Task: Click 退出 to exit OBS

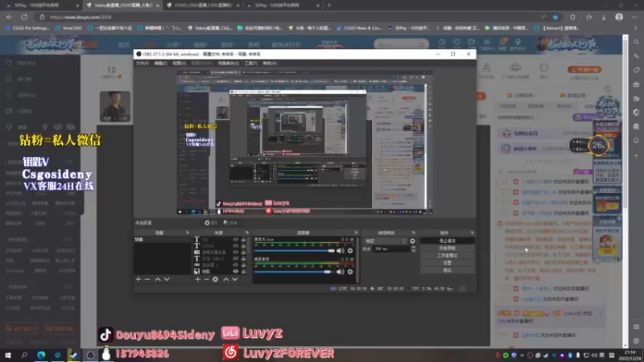Action: point(448,270)
